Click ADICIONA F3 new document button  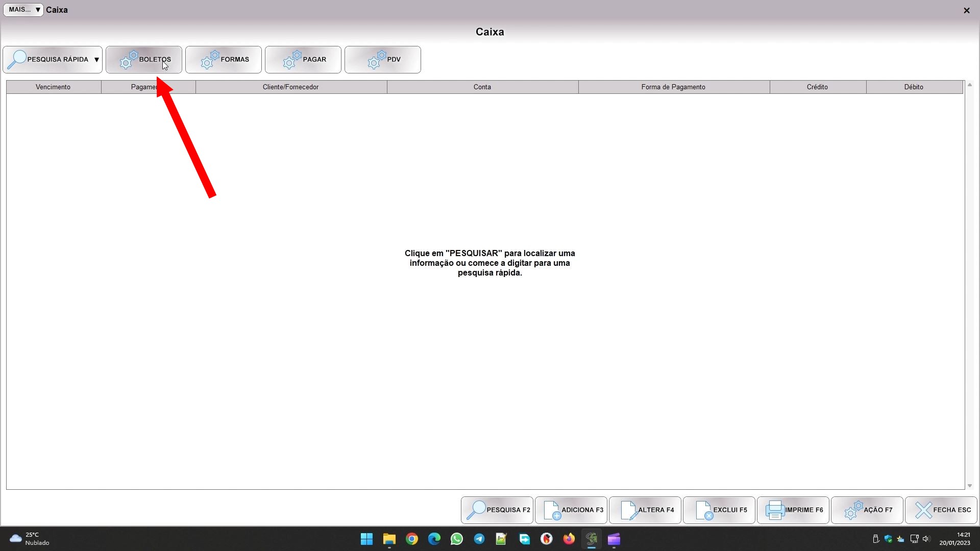click(x=571, y=510)
